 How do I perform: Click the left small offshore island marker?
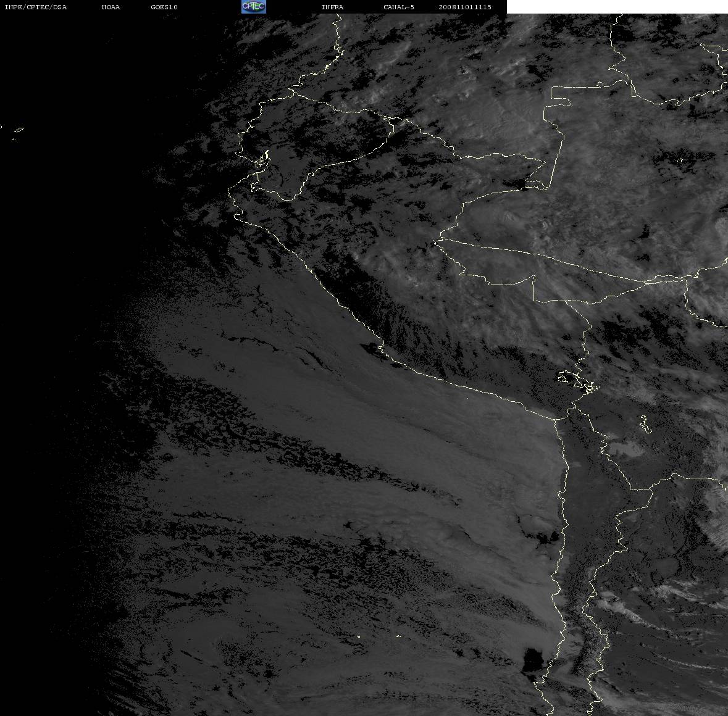coord(358,636)
